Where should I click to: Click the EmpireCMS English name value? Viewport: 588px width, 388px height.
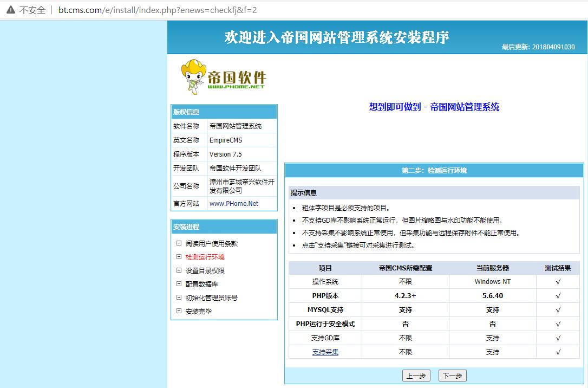[226, 140]
